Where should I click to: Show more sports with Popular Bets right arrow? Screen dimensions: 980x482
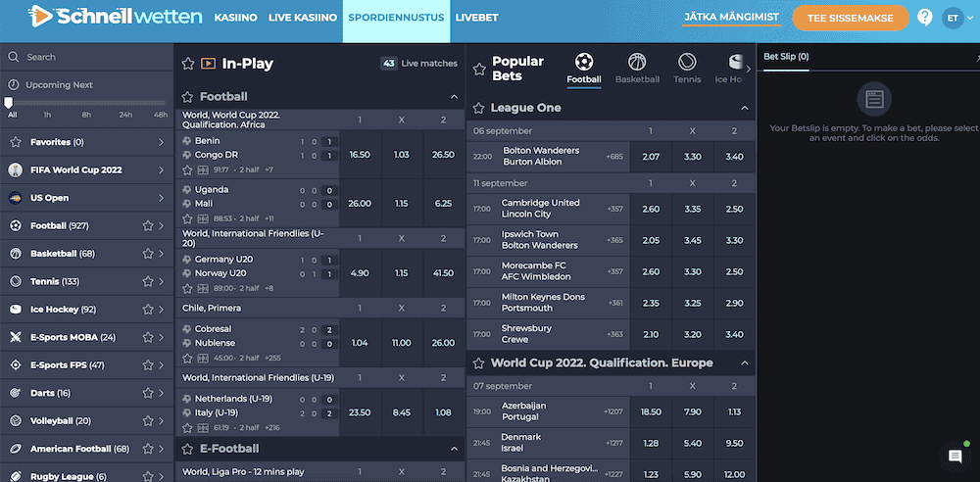coord(749,69)
